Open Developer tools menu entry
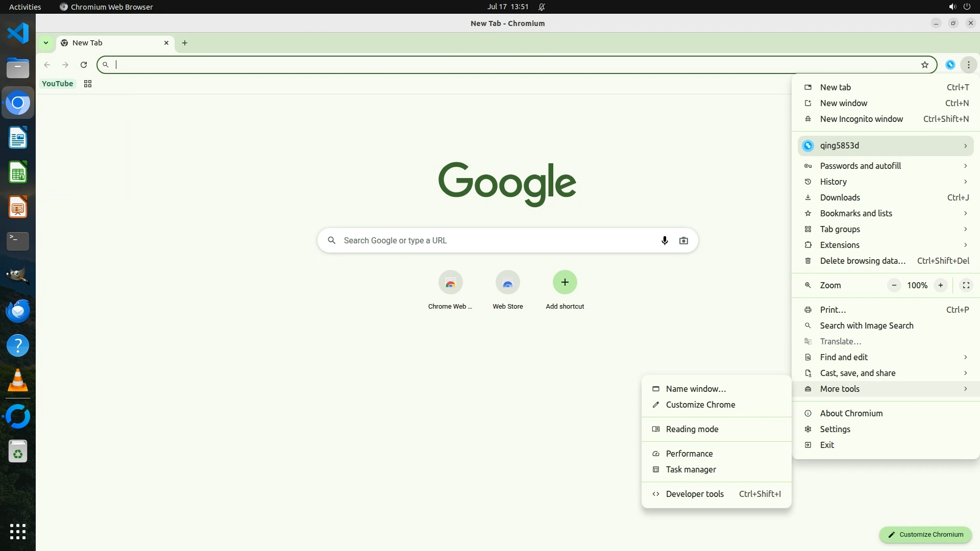The height and width of the screenshot is (551, 980). [x=695, y=494]
